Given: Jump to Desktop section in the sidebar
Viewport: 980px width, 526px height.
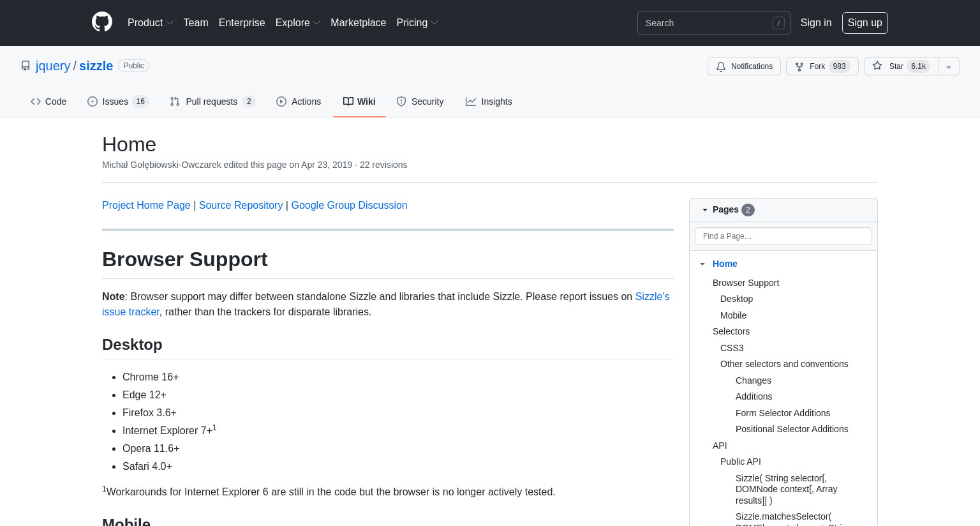Looking at the screenshot, I should [736, 299].
